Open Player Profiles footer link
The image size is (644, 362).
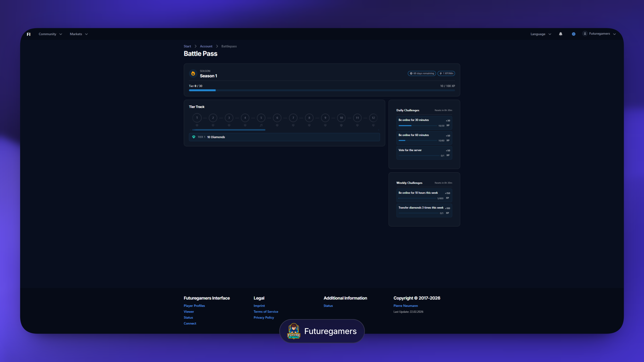[194, 306]
